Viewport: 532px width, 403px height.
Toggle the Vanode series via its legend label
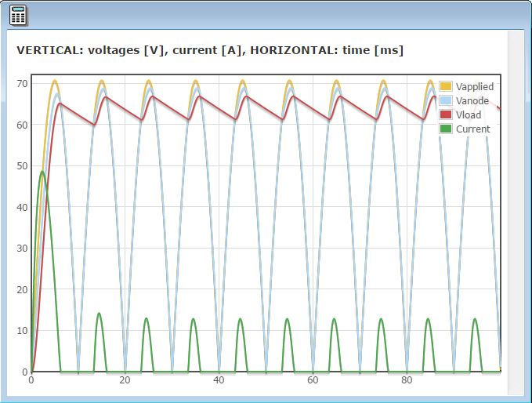point(472,100)
